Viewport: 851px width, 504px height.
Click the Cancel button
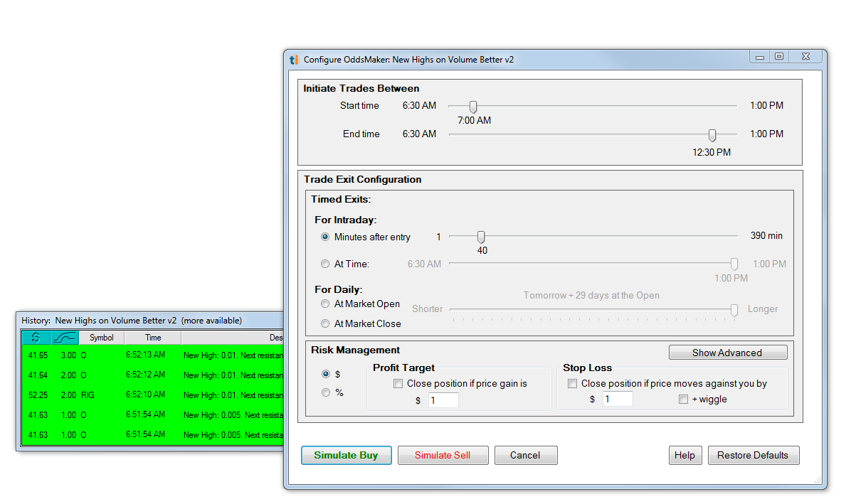[525, 455]
